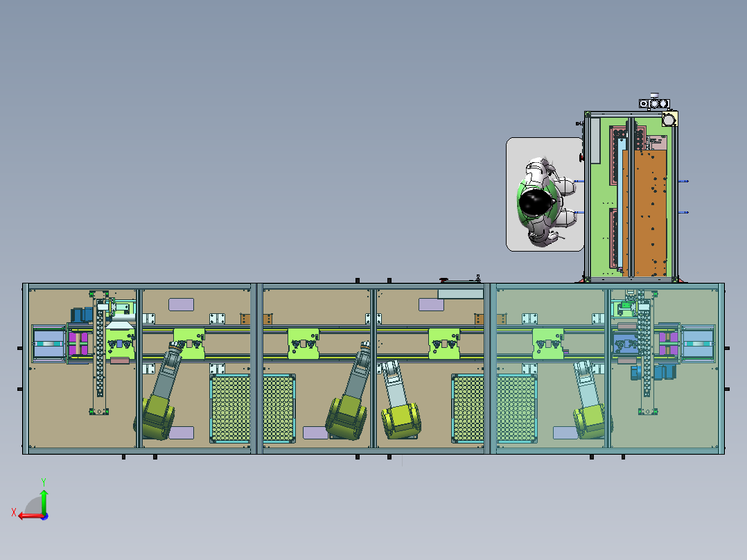Select the leftmost yellow-green robot base

tap(156, 417)
